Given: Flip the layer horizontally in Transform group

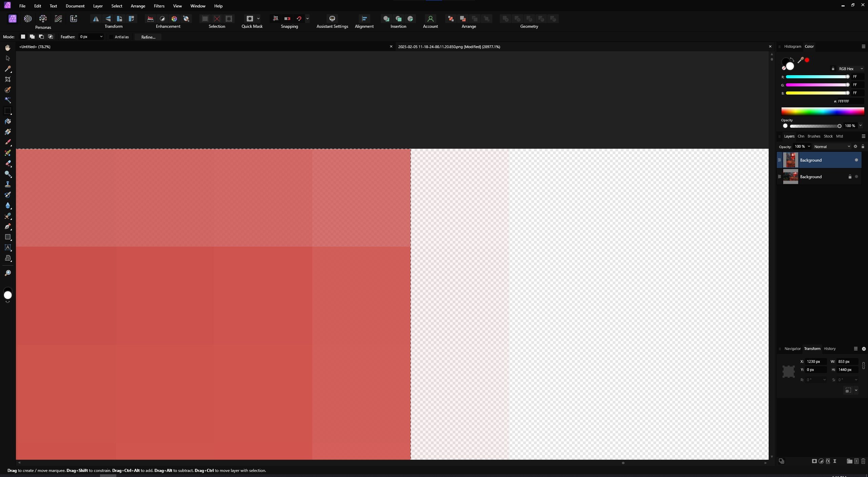Looking at the screenshot, I should 96,19.
